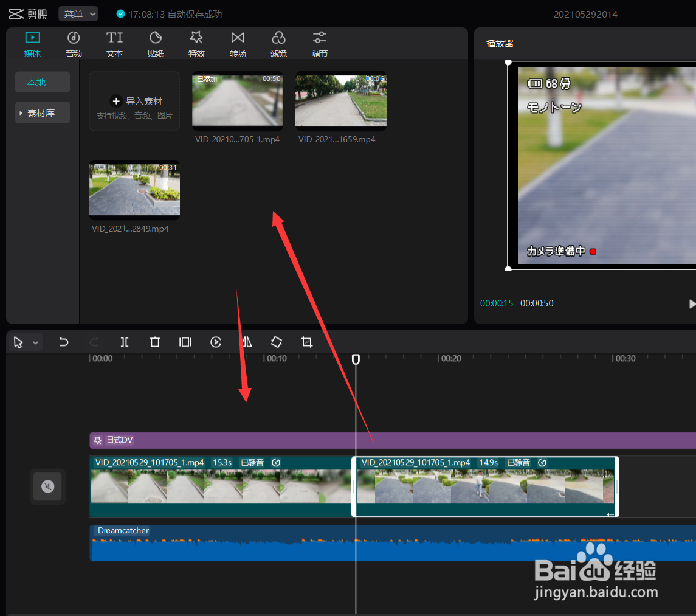The height and width of the screenshot is (616, 696).
Task: Expand the 素材库 material library
Action: click(42, 113)
